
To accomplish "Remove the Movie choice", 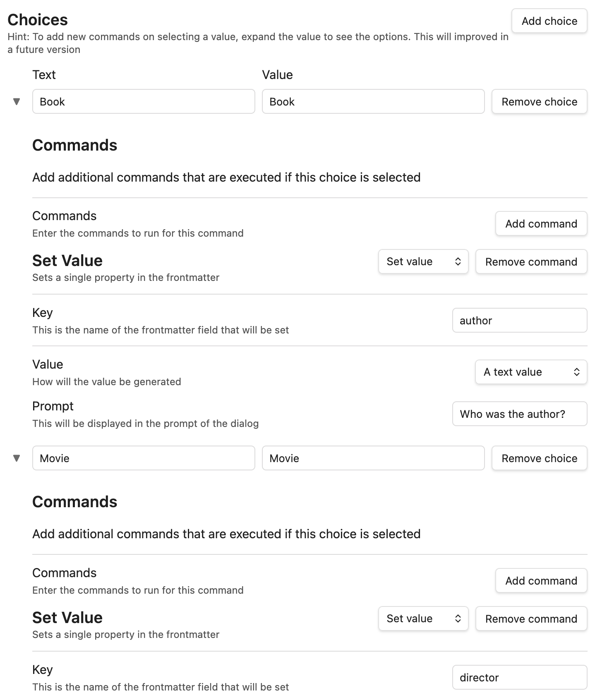I will [540, 458].
